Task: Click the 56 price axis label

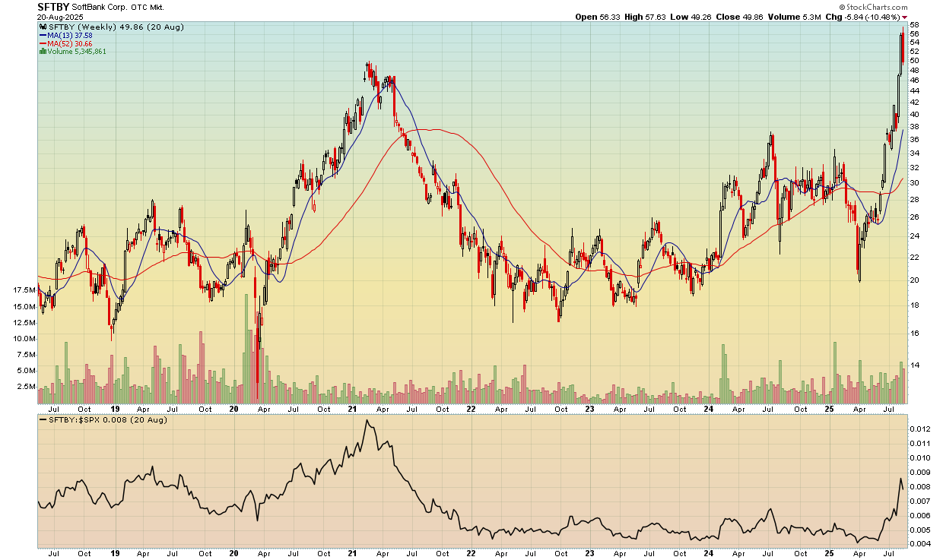Action: (x=914, y=34)
